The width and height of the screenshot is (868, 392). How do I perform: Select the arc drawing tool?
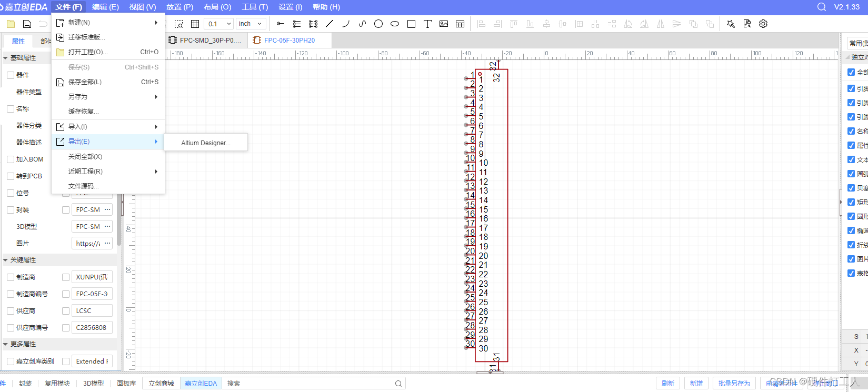point(346,24)
